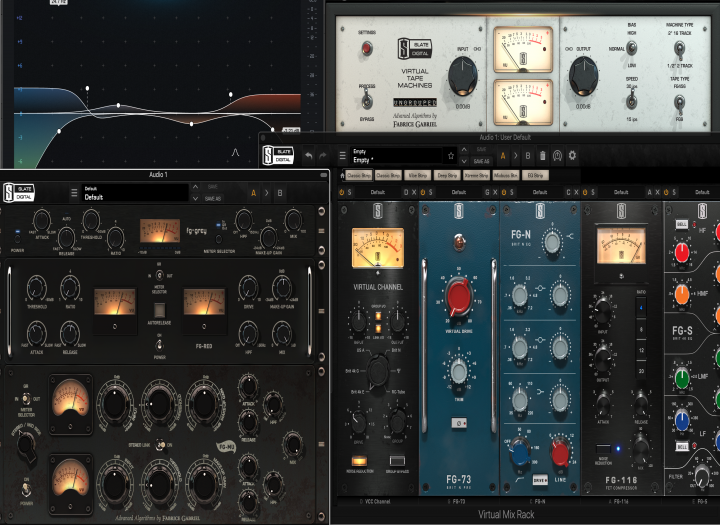Click the FG-S orange HMF knob
Image resolution: width=720 pixels, height=525 pixels.
coord(681,294)
